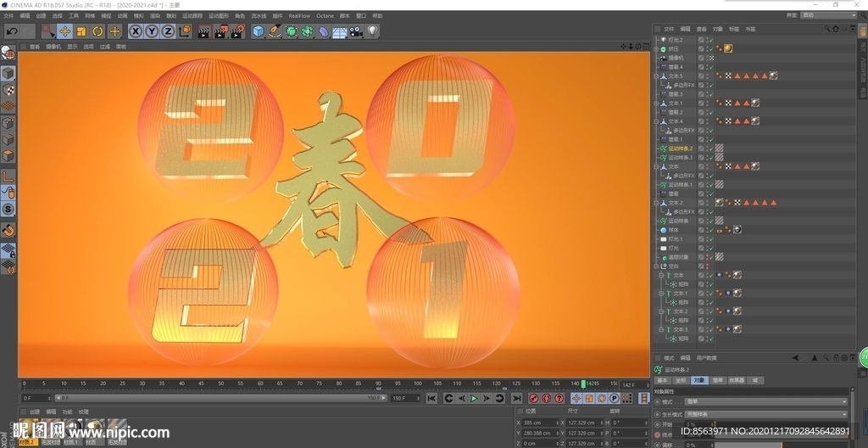The image size is (868, 448).
Task: Open the RealFlow menu
Action: pos(299,15)
